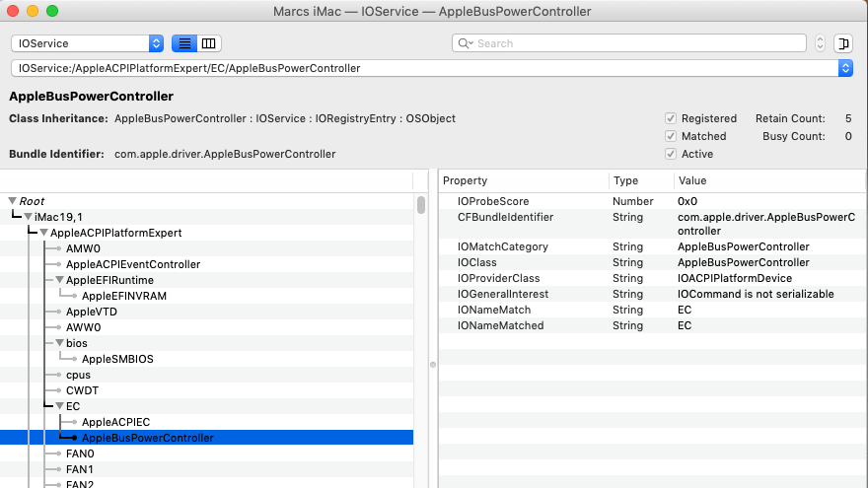Collapse the bios tree node
The image size is (868, 488).
coord(59,343)
